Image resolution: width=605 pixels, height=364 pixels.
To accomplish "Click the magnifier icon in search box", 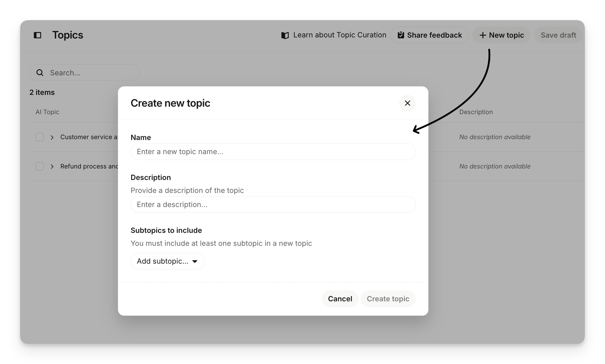I will 40,73.
